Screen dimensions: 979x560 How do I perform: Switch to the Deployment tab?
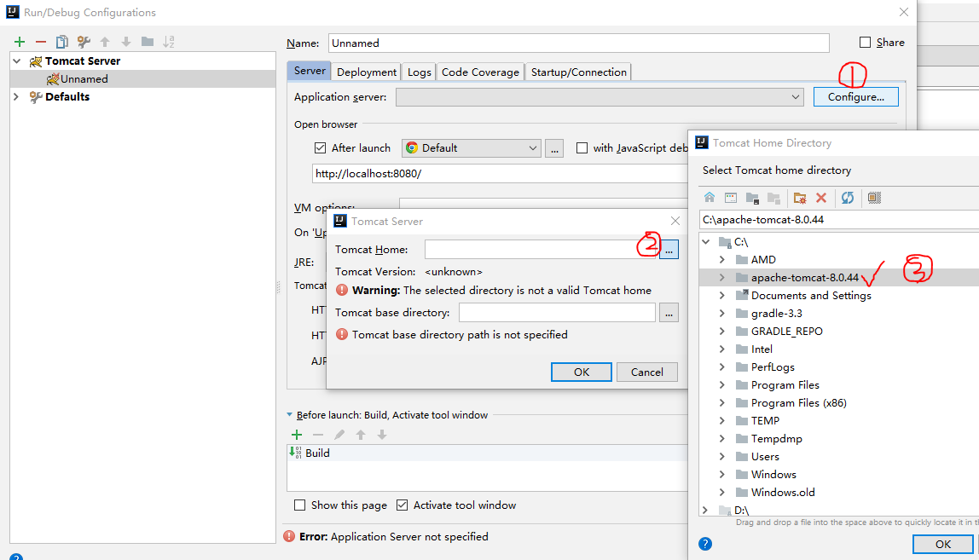367,72
